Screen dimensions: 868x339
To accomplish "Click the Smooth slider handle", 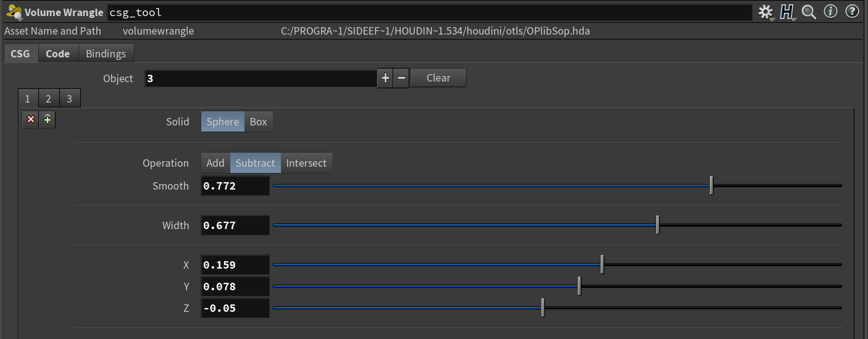I will [711, 185].
